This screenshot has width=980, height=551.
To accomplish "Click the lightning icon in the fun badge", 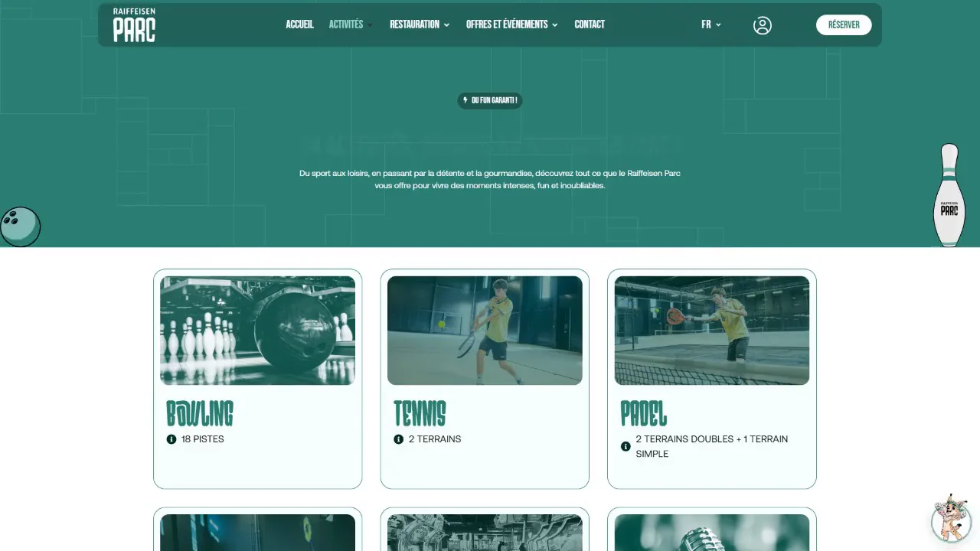I will tap(465, 100).
